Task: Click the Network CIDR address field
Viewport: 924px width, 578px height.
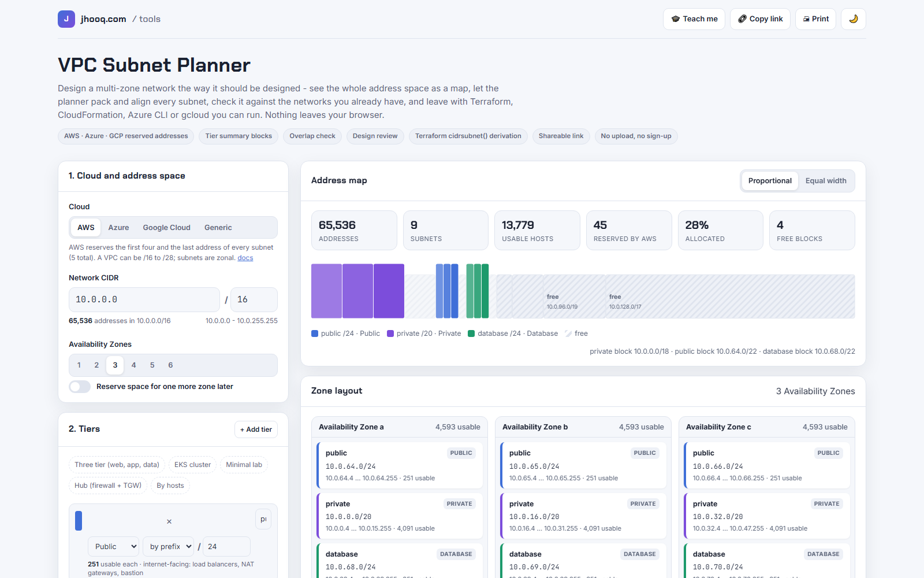Action: click(x=144, y=300)
